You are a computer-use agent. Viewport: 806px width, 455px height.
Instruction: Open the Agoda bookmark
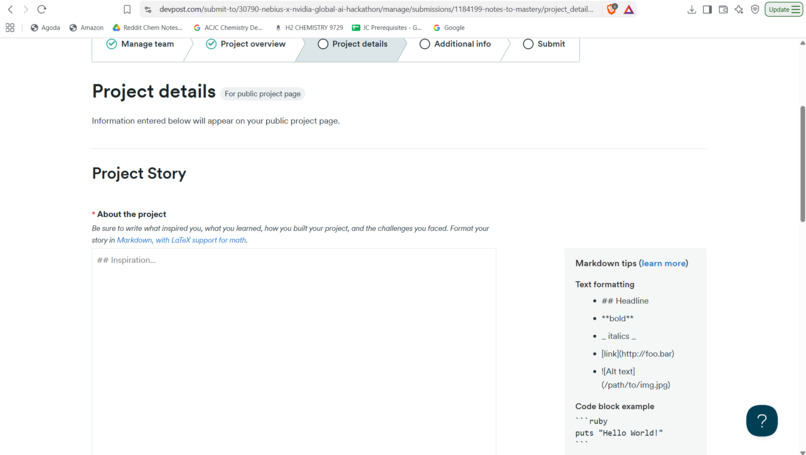(x=45, y=28)
